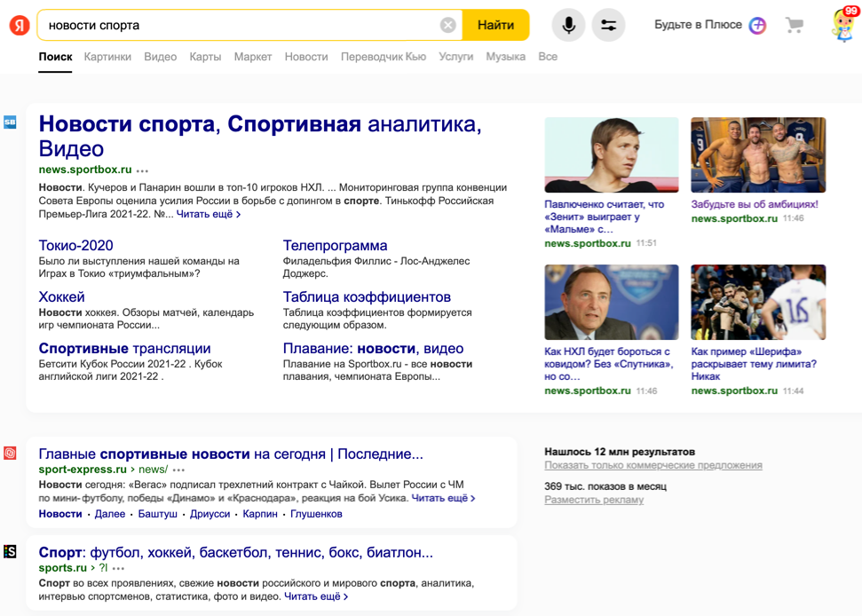This screenshot has width=862, height=616.
Task: Switch to the Картинки tab
Action: coord(107,57)
